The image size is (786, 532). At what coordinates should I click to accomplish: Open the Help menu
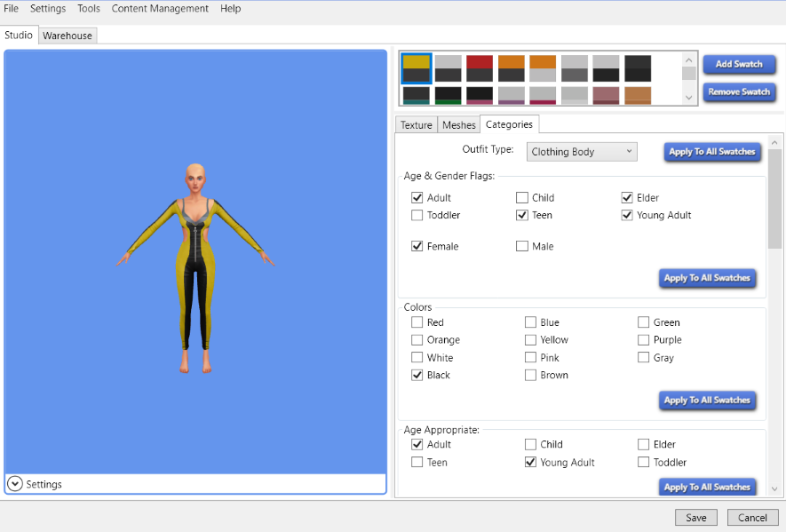pos(231,9)
